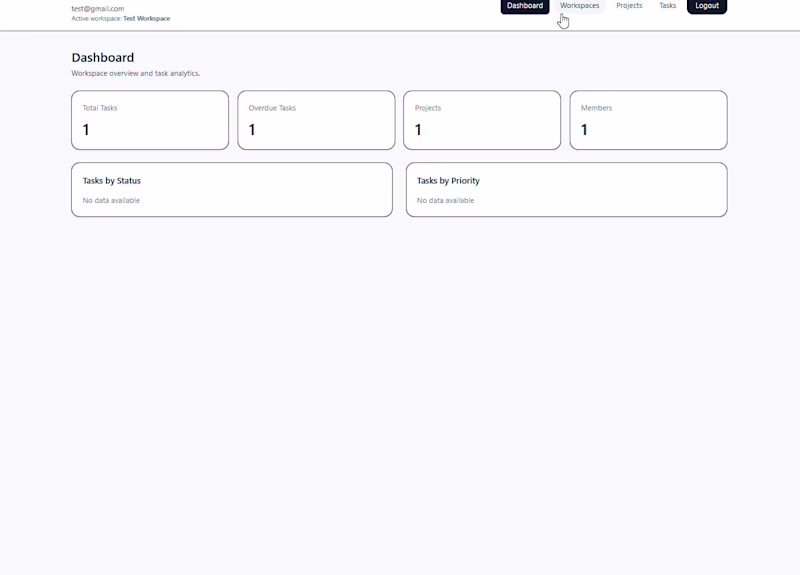Click the Workspace overview and task analytics subtitle

(x=136, y=73)
